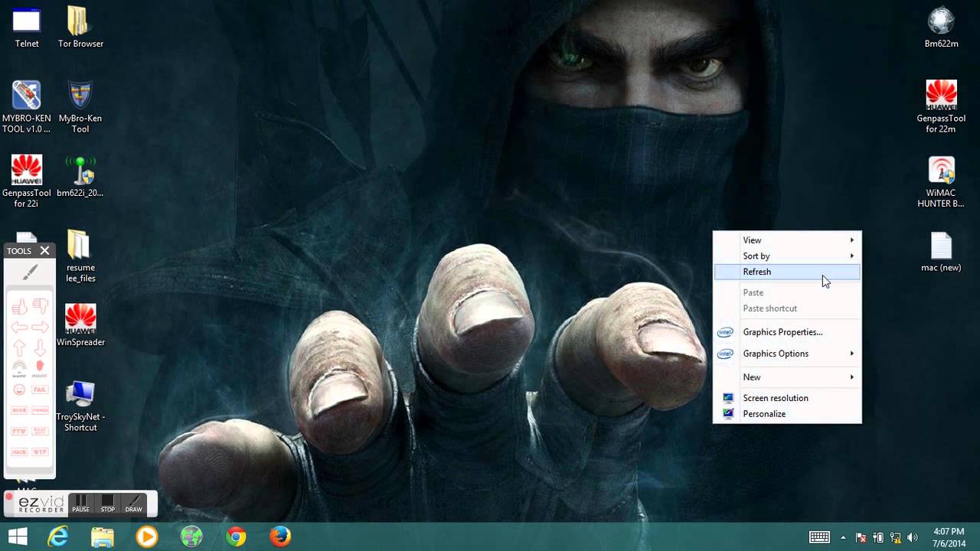980x551 pixels.
Task: Pick the thumbs-down stamp
Action: (40, 306)
